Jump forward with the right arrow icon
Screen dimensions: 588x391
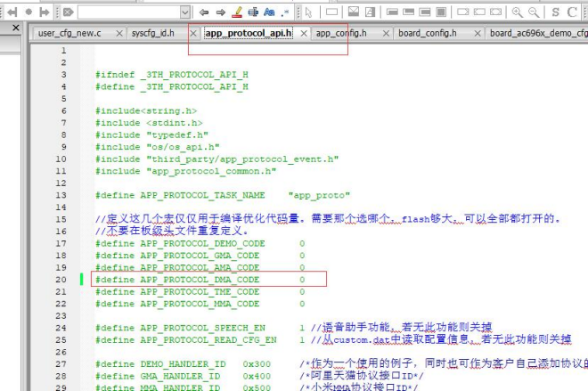point(221,12)
